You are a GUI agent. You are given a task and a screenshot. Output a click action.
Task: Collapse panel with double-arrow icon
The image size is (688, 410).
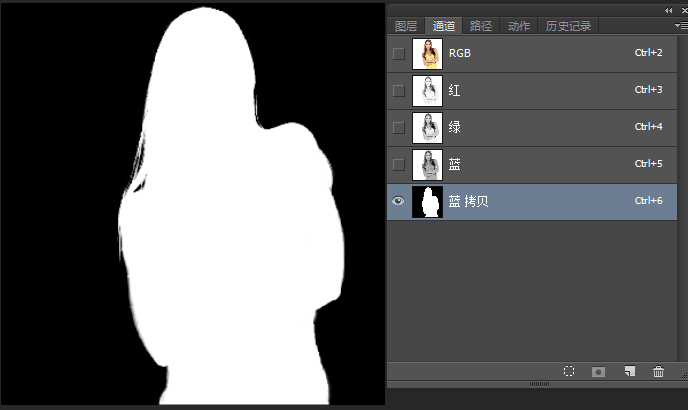point(668,11)
